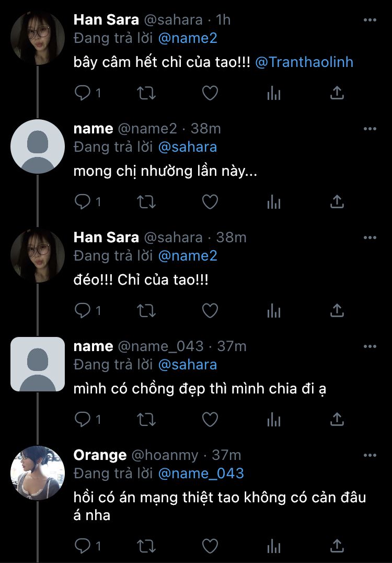Image resolution: width=392 pixels, height=563 pixels.
Task: View analytics for name_043's tweet
Action: (274, 420)
